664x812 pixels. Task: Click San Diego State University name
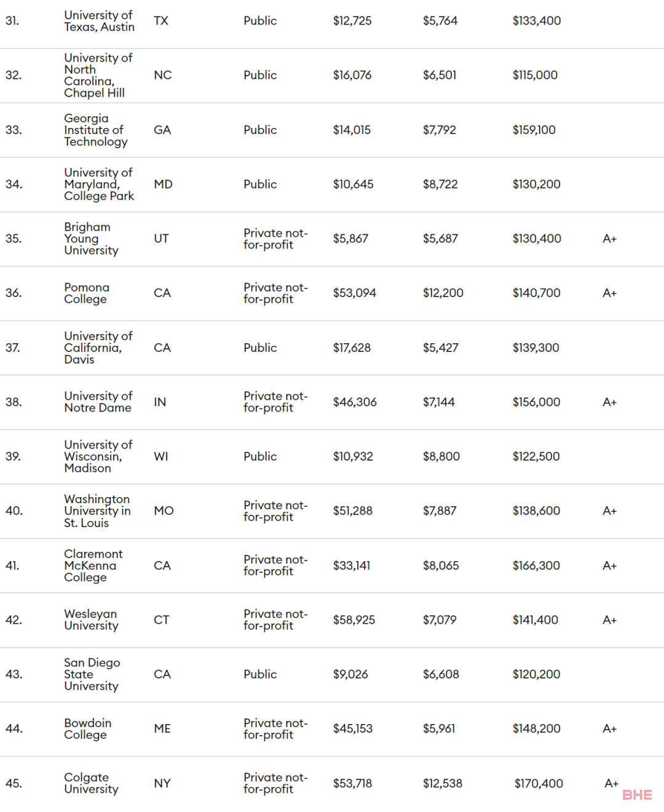pos(92,674)
